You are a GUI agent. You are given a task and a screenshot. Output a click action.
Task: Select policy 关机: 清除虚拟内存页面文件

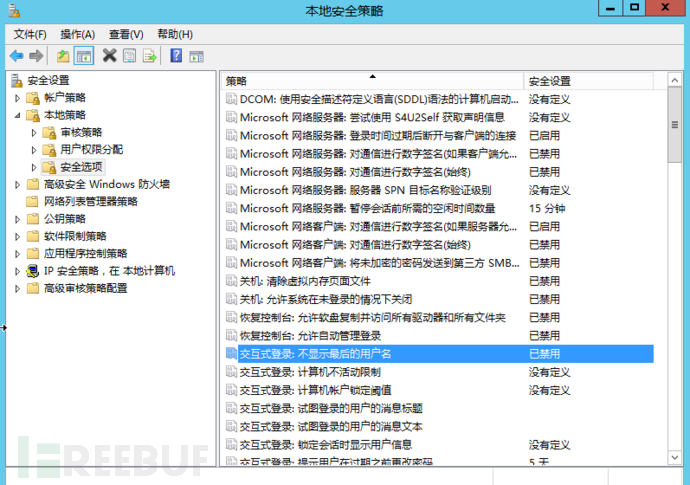305,281
